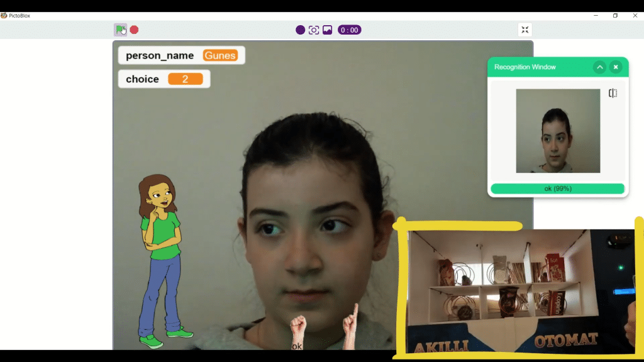644x362 pixels.
Task: Collapse the Recognition Window
Action: click(599, 67)
